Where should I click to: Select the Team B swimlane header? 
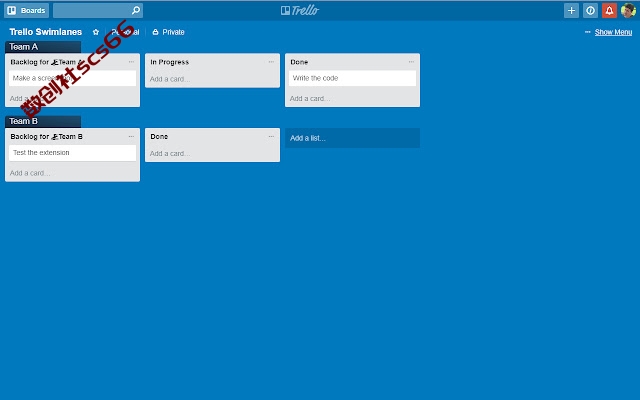[x=43, y=121]
